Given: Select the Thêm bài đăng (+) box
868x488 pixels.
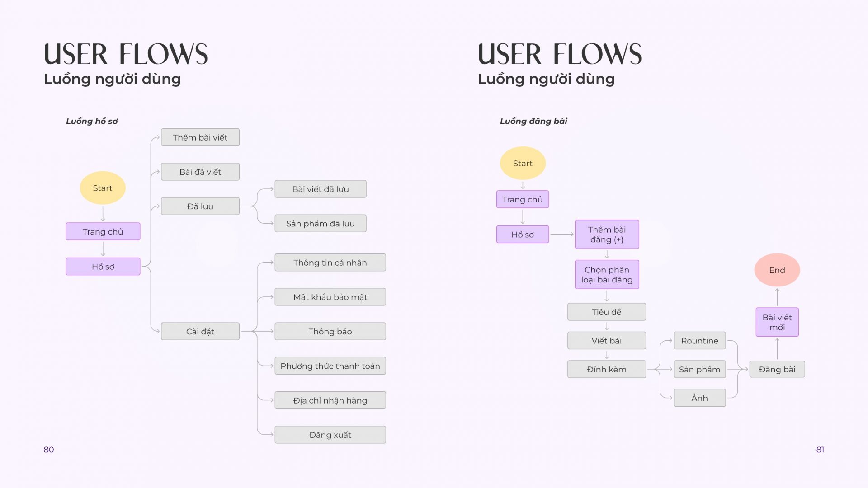Looking at the screenshot, I should coord(607,234).
